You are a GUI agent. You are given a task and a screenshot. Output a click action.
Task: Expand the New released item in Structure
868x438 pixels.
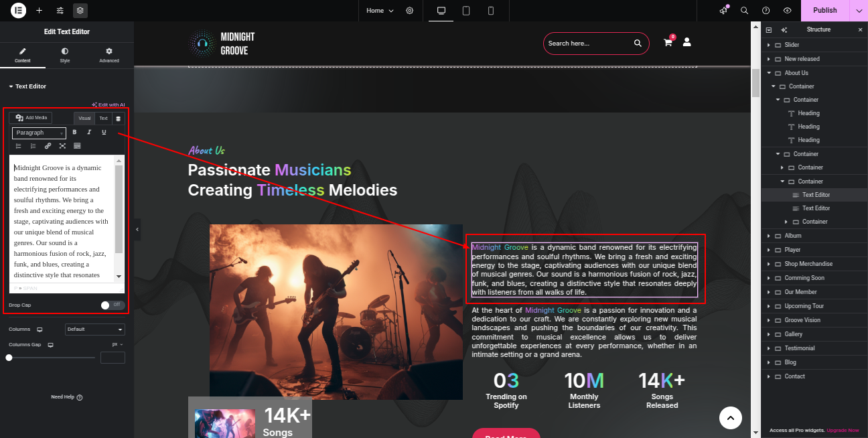[x=769, y=59]
